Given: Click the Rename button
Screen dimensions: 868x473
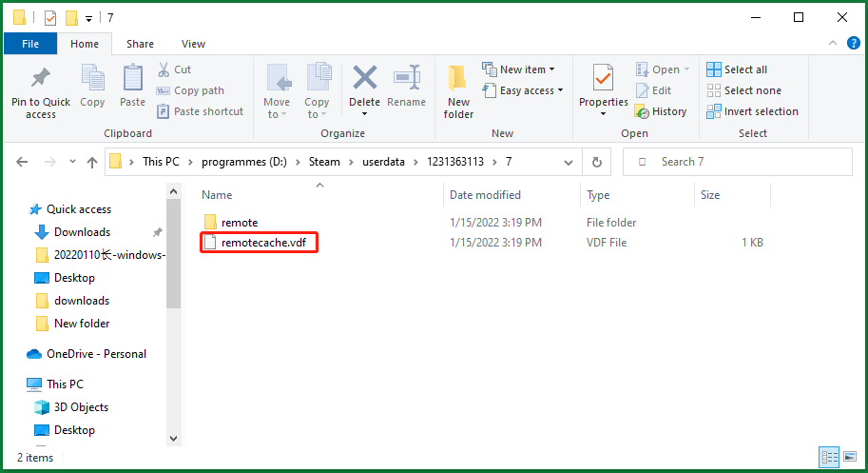Looking at the screenshot, I should click(x=406, y=86).
